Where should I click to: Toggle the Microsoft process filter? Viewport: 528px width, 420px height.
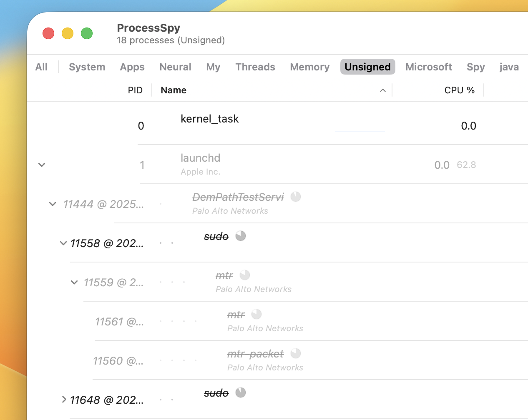pos(429,67)
